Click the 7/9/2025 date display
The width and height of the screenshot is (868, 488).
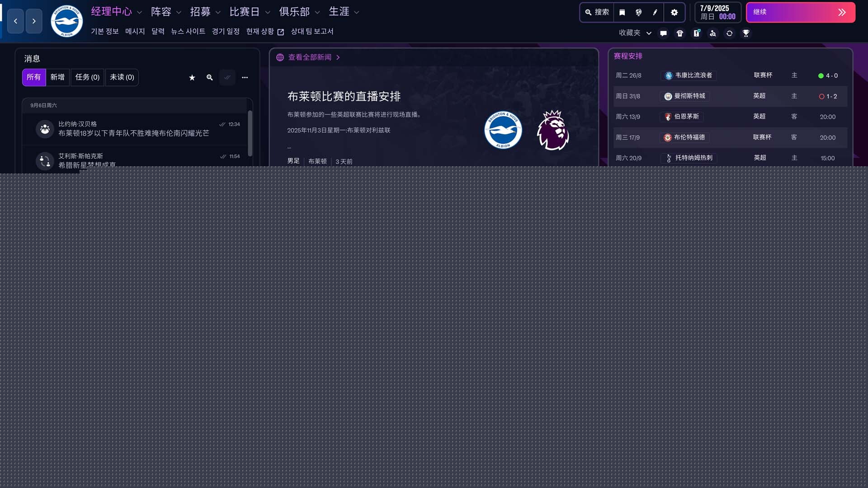tap(718, 12)
